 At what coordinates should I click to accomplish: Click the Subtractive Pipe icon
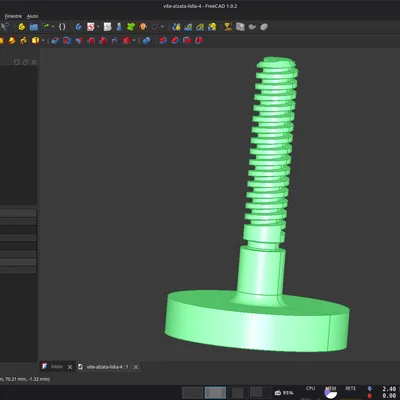click(x=103, y=41)
